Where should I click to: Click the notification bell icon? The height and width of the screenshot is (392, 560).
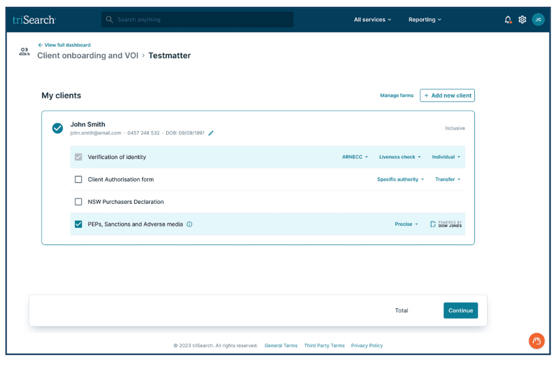[x=508, y=20]
